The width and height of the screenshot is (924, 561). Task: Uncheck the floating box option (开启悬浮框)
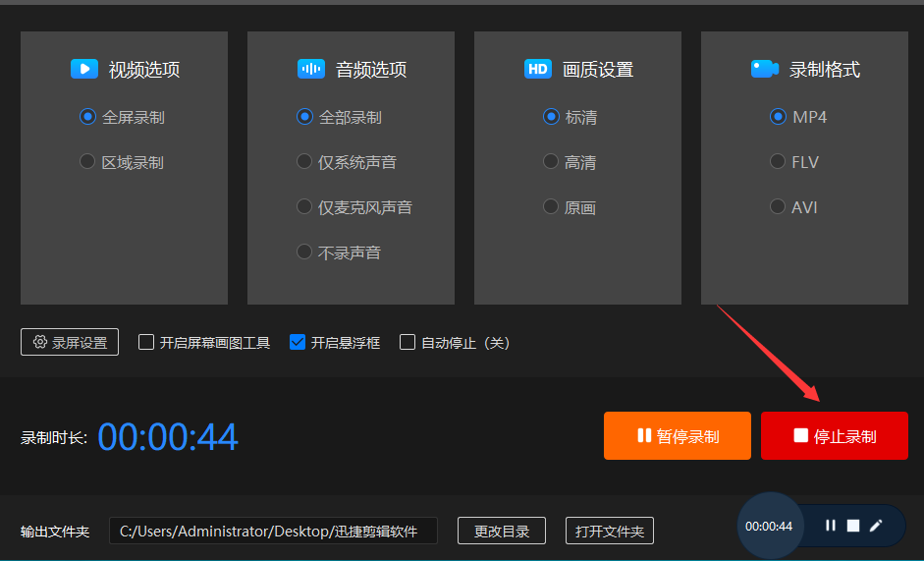[298, 342]
